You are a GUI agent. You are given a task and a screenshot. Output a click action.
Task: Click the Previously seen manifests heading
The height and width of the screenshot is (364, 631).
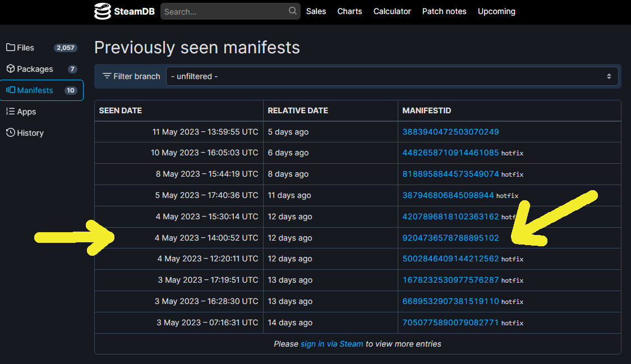coord(197,48)
